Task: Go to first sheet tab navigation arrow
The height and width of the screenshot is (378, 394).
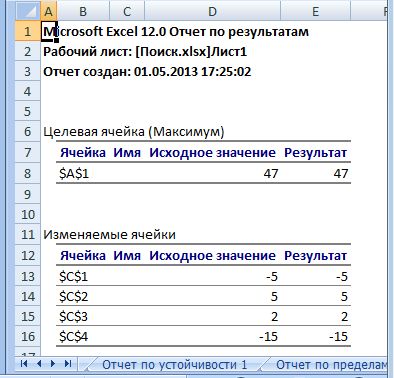Action: coord(24,363)
